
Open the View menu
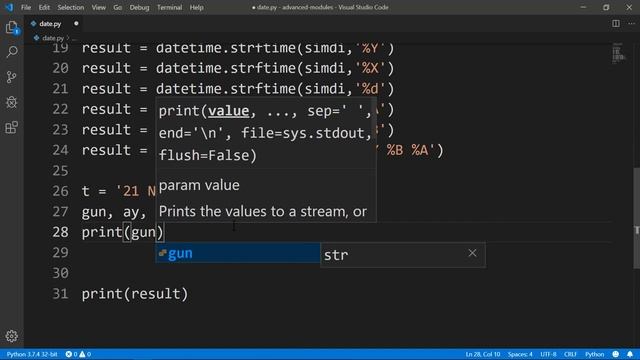(98, 7)
